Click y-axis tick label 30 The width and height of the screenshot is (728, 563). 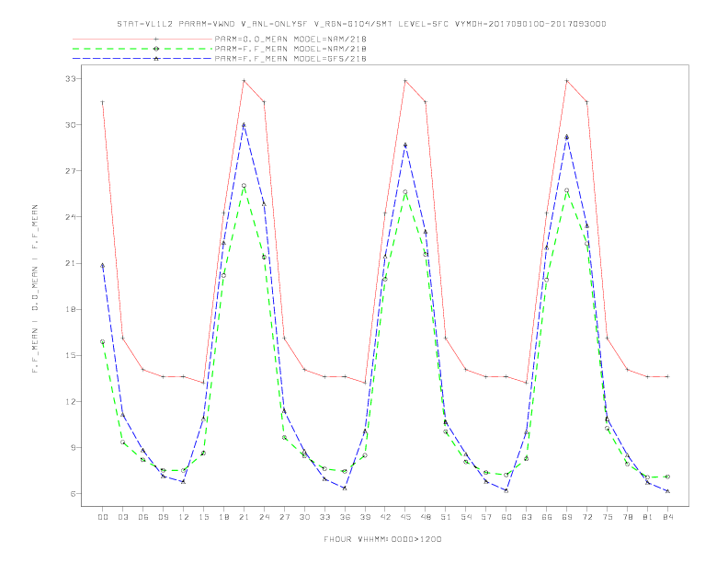pyautogui.click(x=70, y=125)
